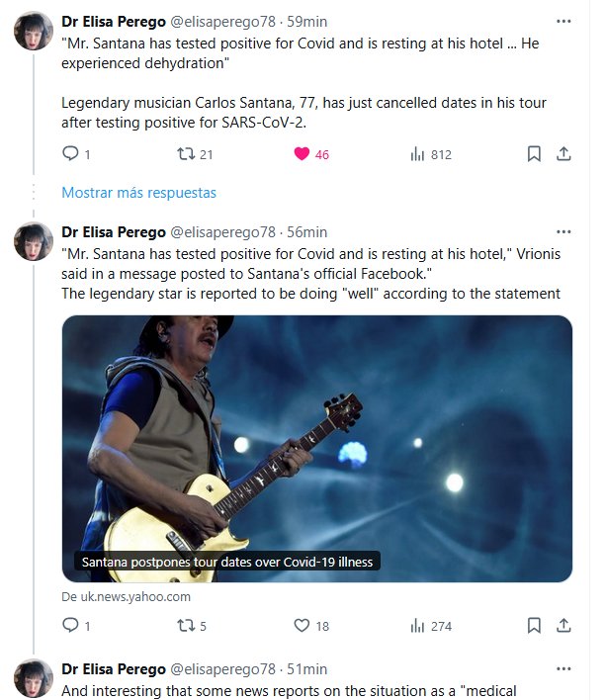Share the second tweet

tap(563, 625)
